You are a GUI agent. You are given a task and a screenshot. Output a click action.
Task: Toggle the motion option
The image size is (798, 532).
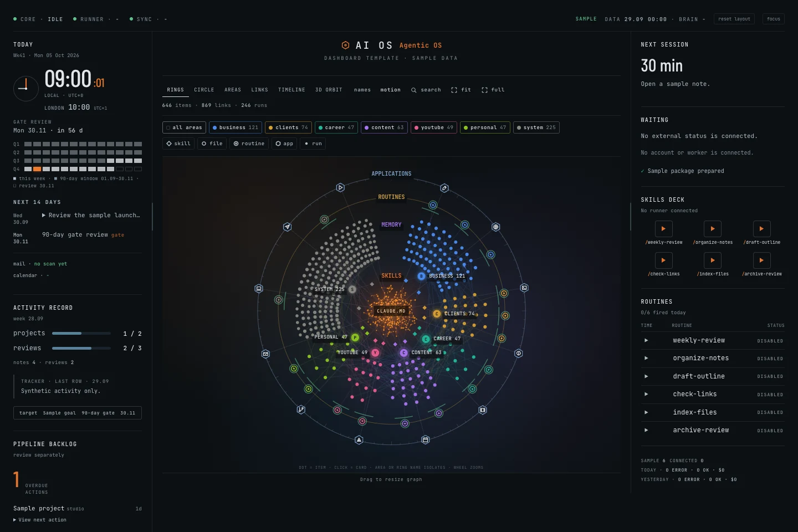click(390, 90)
